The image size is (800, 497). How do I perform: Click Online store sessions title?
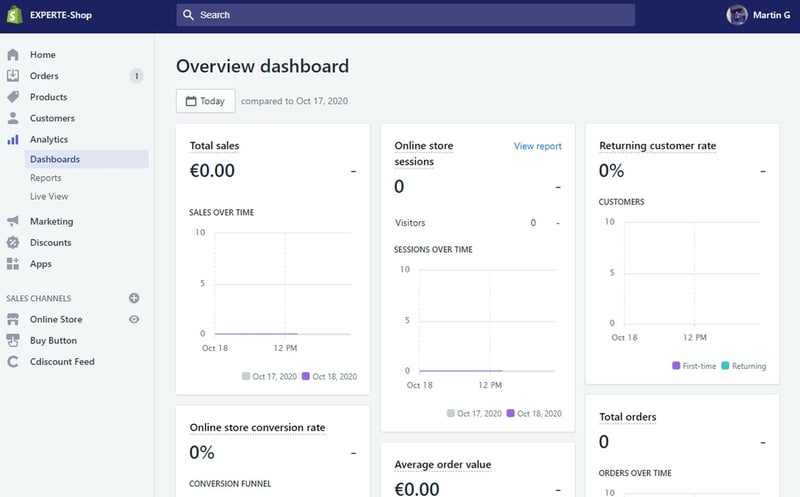(423, 154)
